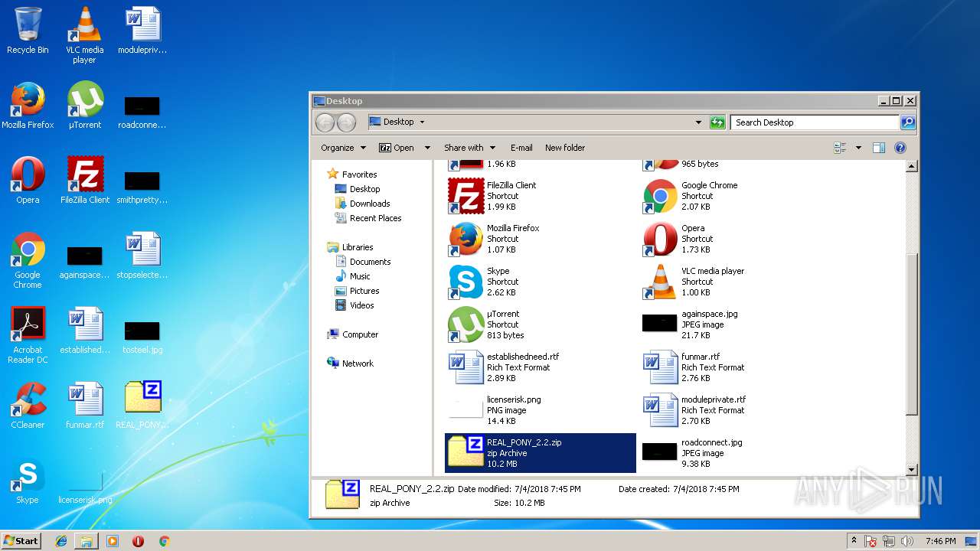Click the E-mail toolbar button

pos(521,148)
